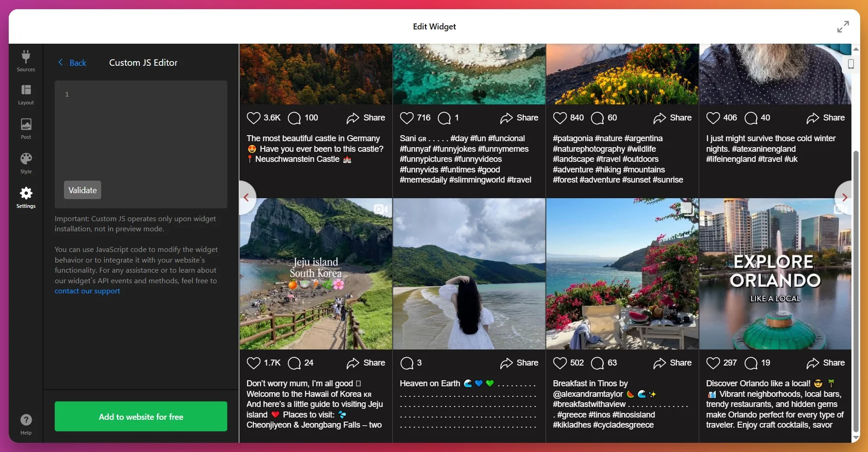Show previous posts with left arrow
The width and height of the screenshot is (868, 452).
pos(247,198)
